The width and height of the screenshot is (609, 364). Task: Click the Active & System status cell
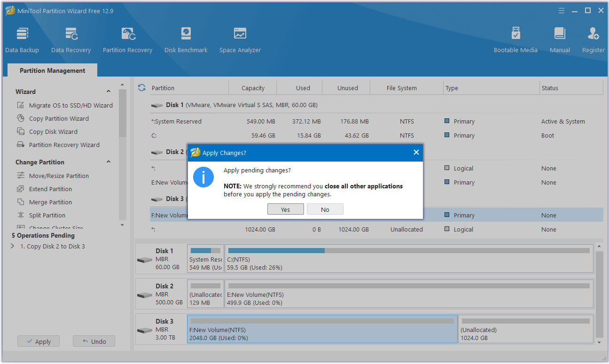pos(563,121)
